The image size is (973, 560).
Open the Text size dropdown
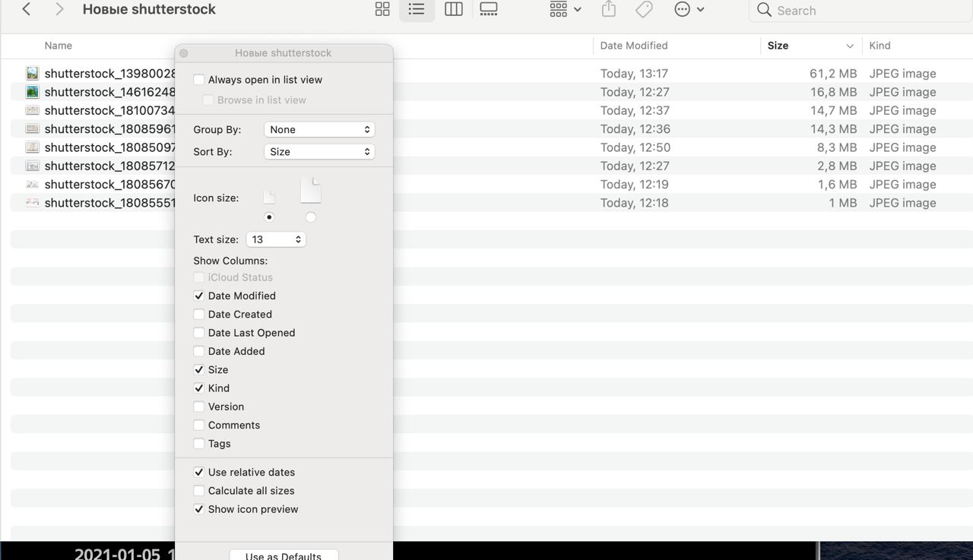tap(276, 239)
